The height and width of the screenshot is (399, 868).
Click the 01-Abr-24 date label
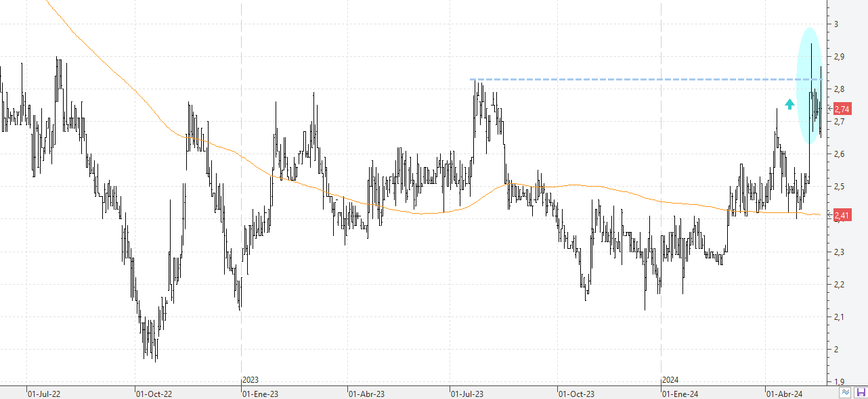[x=784, y=393]
